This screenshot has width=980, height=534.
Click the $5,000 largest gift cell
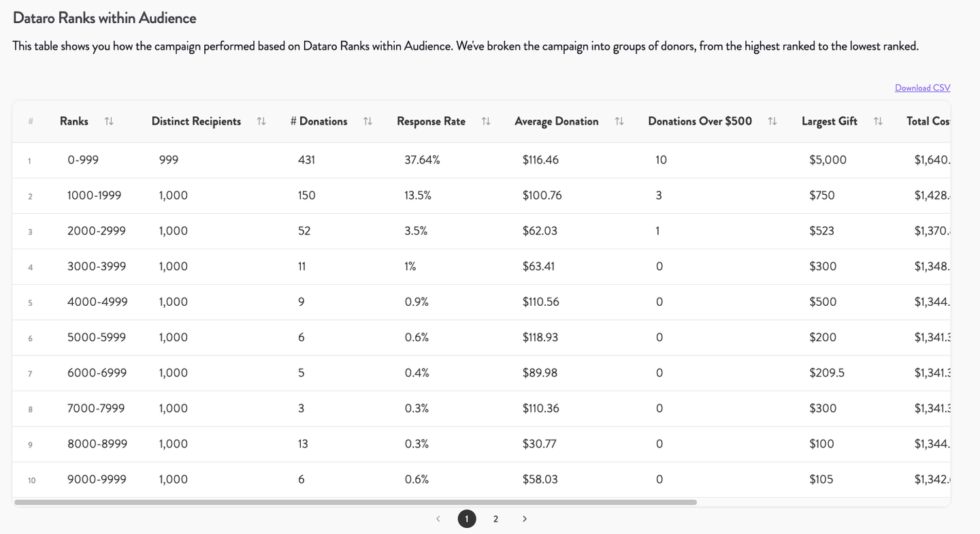tap(828, 160)
